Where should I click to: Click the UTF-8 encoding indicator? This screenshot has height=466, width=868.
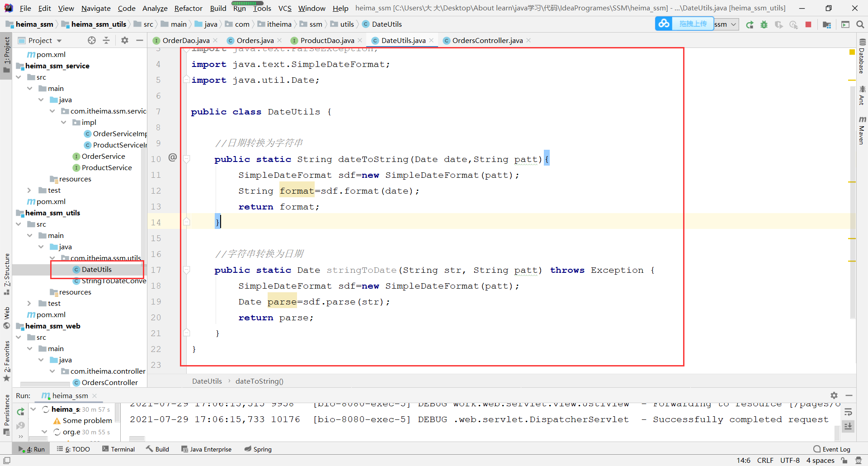pos(790,460)
